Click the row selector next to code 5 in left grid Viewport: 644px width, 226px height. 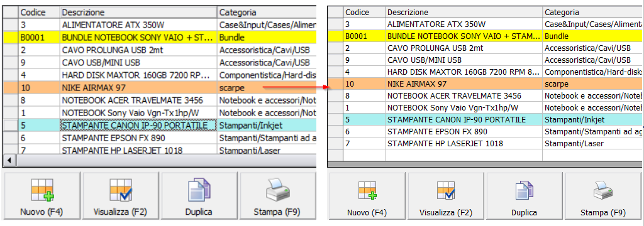(x=11, y=125)
